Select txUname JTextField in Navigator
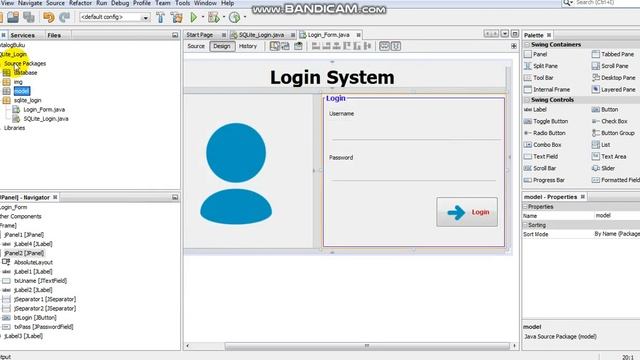This screenshot has height=360, width=640. [x=40, y=281]
